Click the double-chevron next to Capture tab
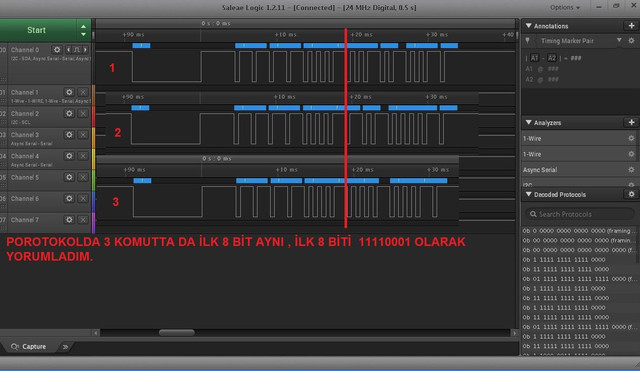This screenshot has width=640, height=371. click(x=65, y=347)
